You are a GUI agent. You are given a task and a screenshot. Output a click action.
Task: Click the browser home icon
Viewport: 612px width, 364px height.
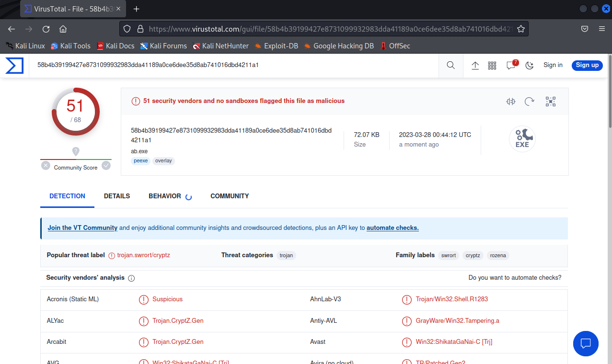tap(63, 29)
